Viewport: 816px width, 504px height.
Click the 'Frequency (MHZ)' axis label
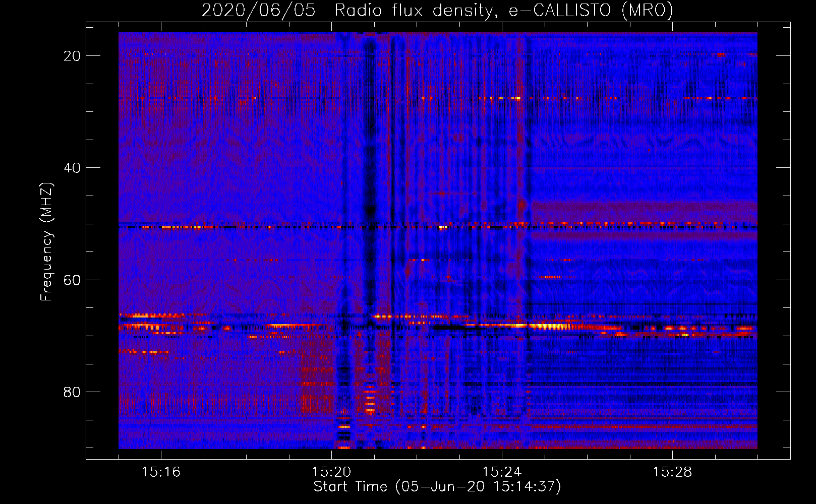click(x=46, y=241)
